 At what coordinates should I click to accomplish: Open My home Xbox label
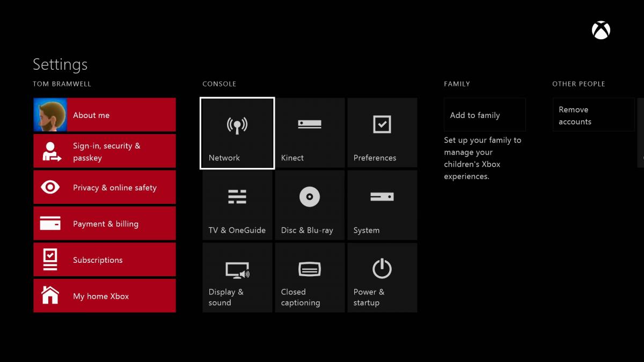click(x=101, y=296)
